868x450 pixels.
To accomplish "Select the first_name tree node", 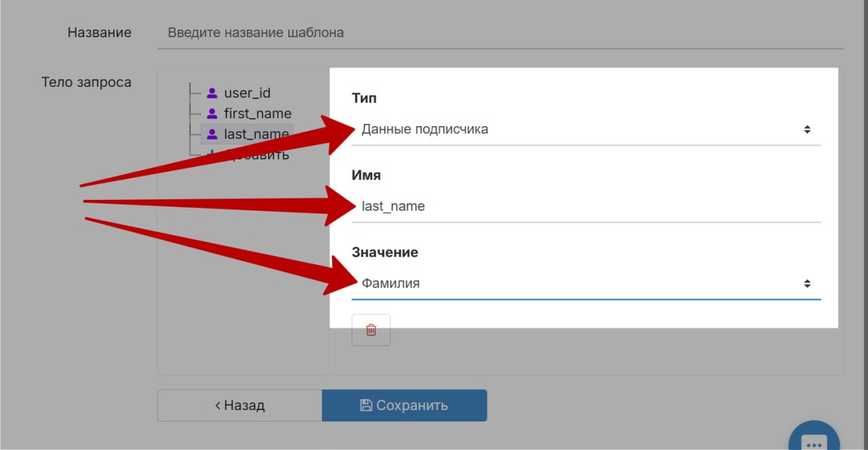I will [x=258, y=114].
